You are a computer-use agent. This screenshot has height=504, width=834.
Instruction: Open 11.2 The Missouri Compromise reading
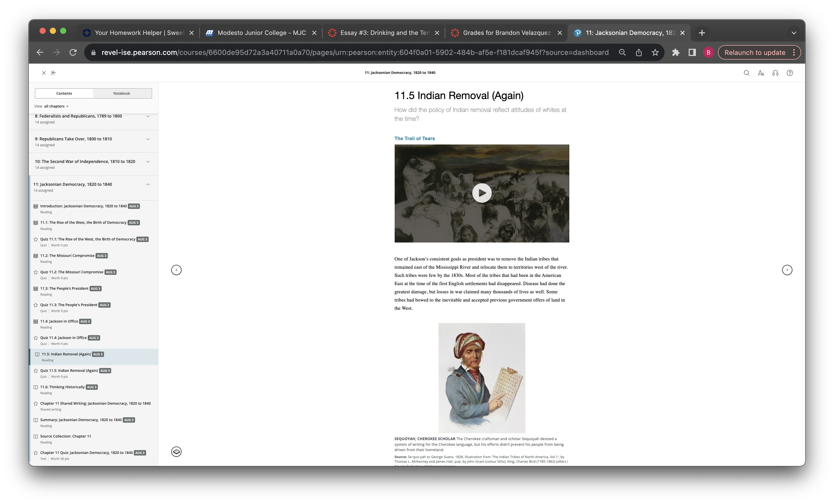click(67, 256)
